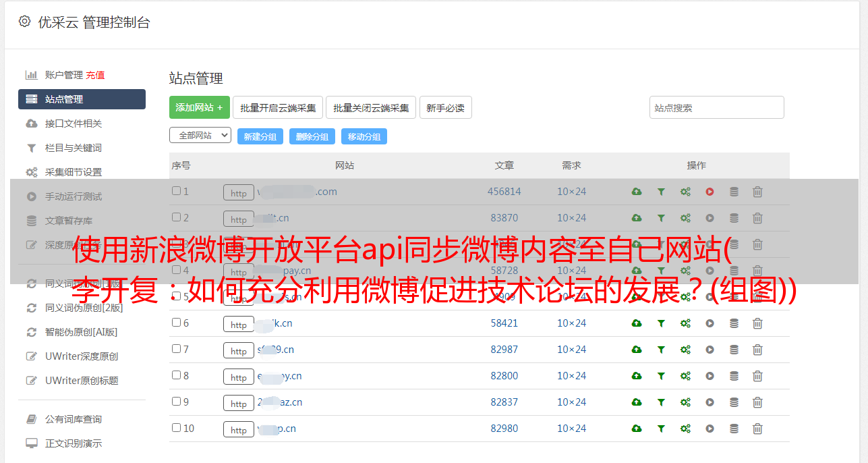Screen dimensions: 868x463
Task: Run the play icon in row 6
Action: pyautogui.click(x=710, y=323)
